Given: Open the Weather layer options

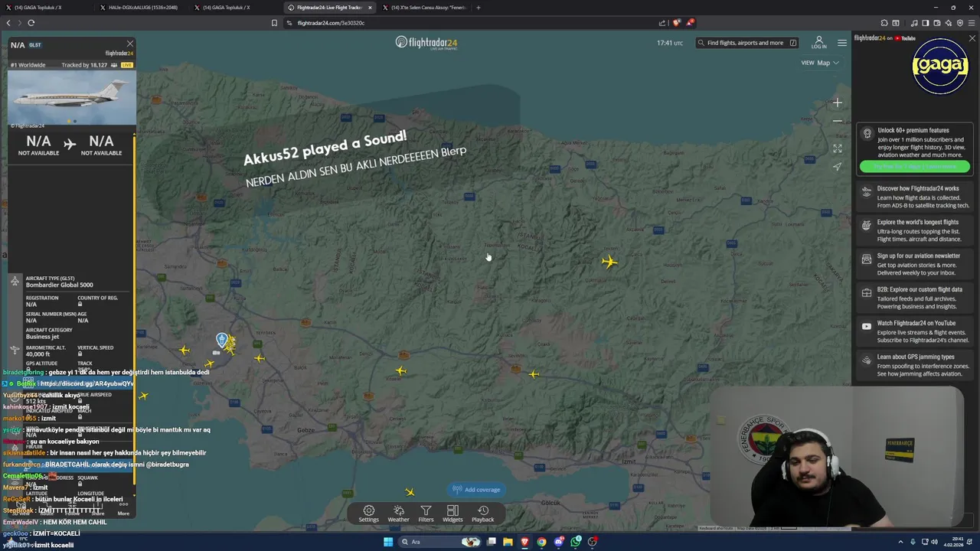Looking at the screenshot, I should pyautogui.click(x=398, y=514).
